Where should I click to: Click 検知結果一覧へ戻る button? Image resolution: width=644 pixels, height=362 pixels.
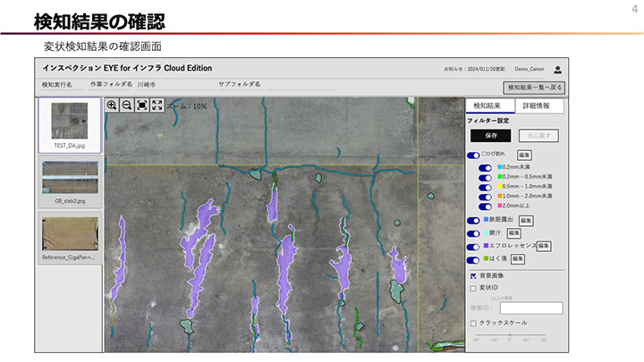pyautogui.click(x=534, y=88)
